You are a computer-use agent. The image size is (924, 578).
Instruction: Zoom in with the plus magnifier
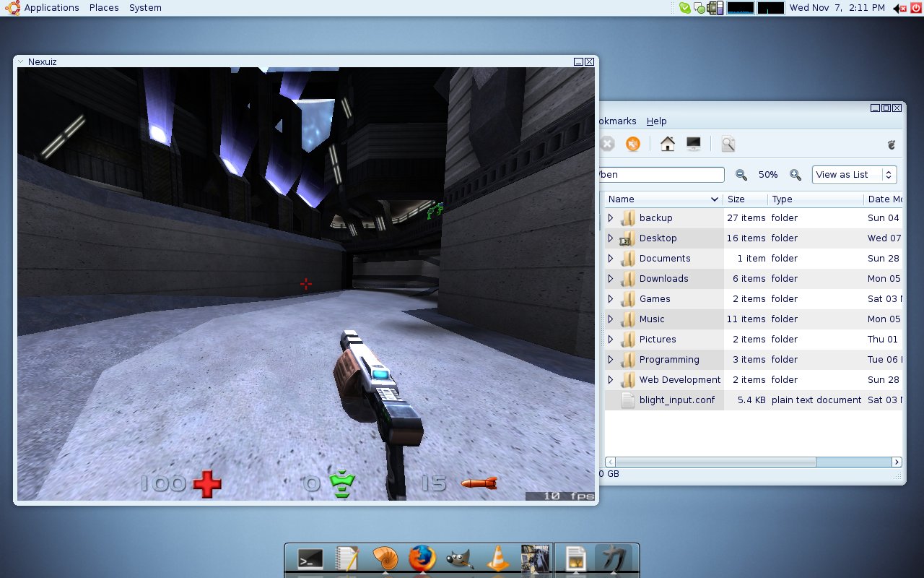pos(796,175)
